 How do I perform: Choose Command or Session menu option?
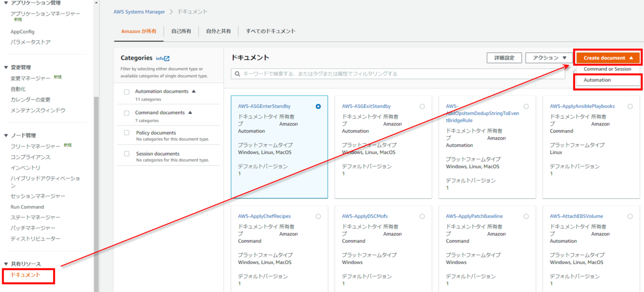pyautogui.click(x=608, y=69)
